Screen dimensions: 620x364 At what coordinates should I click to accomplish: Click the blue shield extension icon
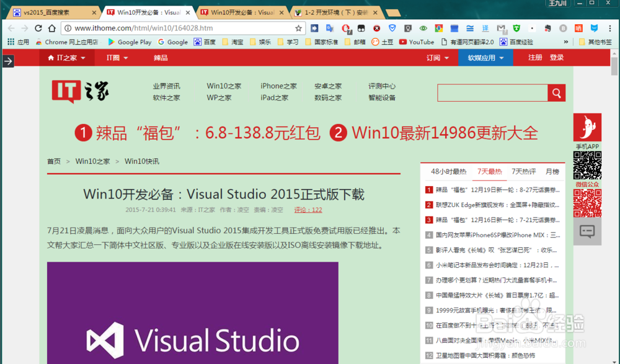click(x=392, y=28)
